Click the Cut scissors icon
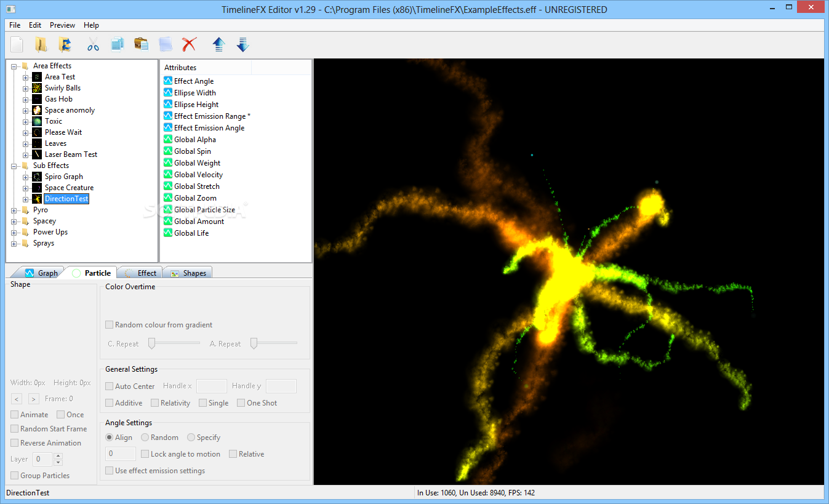 [93, 44]
